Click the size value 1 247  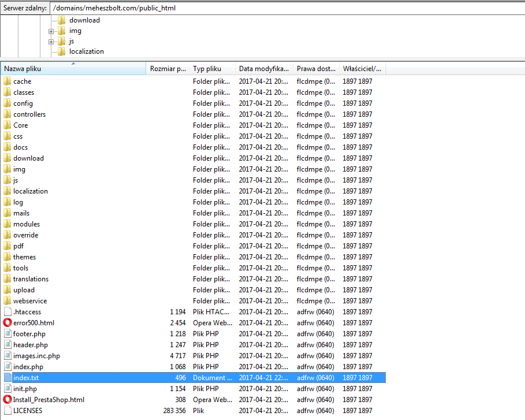coord(178,345)
